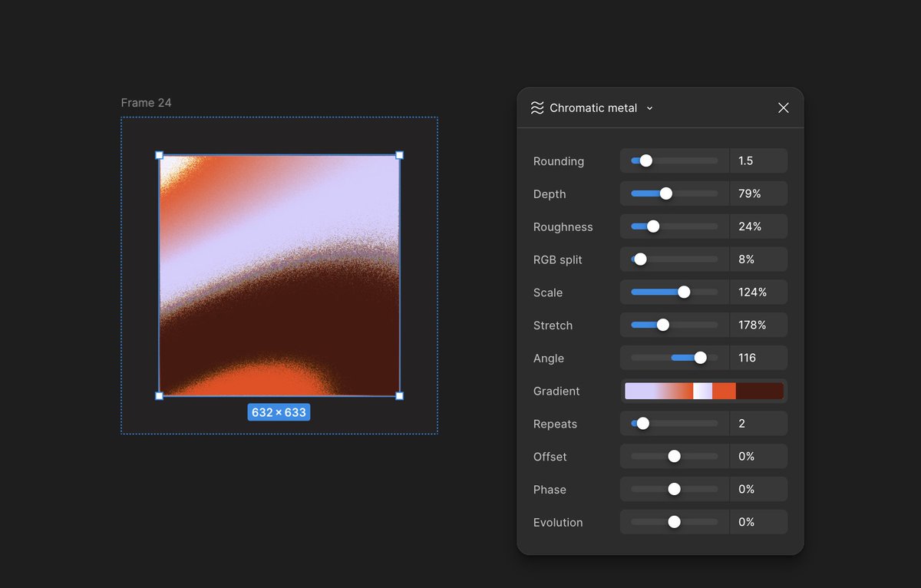Click the bottom-left selection handle
The height and width of the screenshot is (588, 921).
[160, 396]
